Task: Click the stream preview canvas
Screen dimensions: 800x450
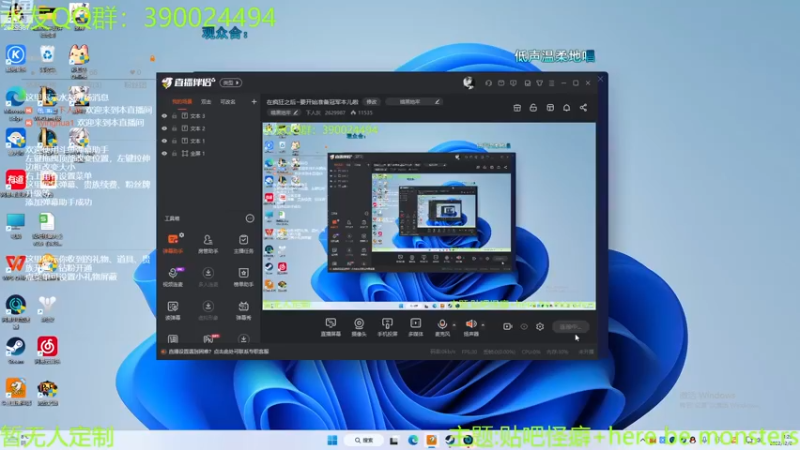Action: [x=429, y=216]
